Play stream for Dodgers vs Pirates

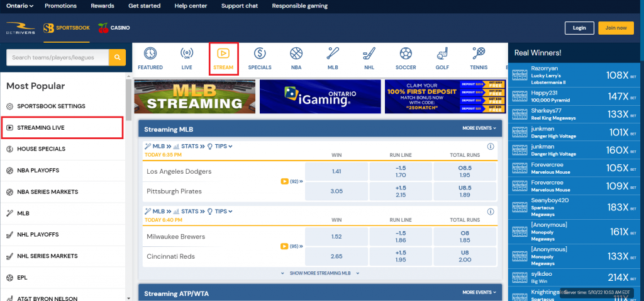pyautogui.click(x=284, y=181)
